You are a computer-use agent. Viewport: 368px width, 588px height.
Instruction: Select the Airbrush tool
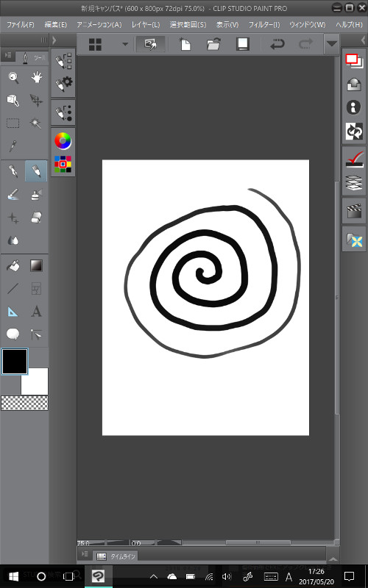(36, 195)
